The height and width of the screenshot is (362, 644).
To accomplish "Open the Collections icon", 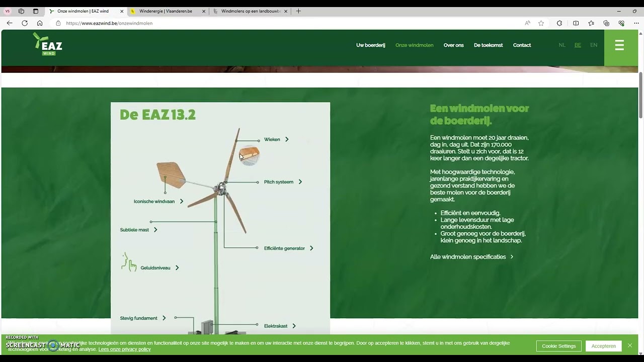I will (x=606, y=23).
